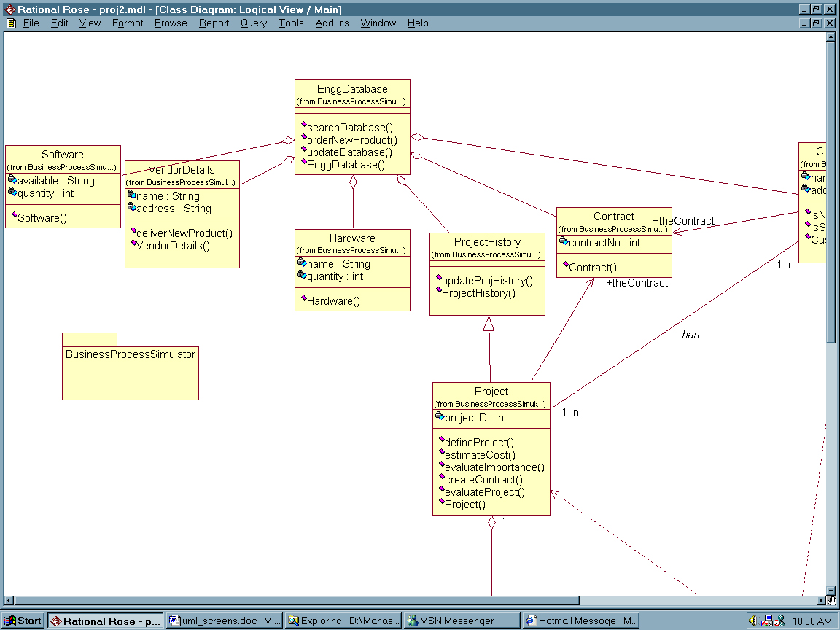Switch to uml_screens.doc taskbar button
The width and height of the screenshot is (840, 630).
coord(224,621)
